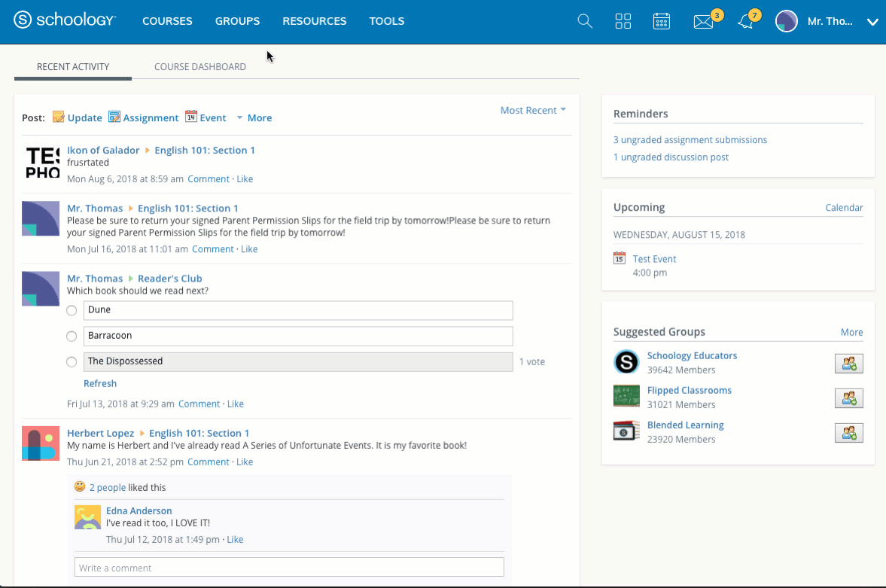Join the Schoology Educators group via its icon

848,363
